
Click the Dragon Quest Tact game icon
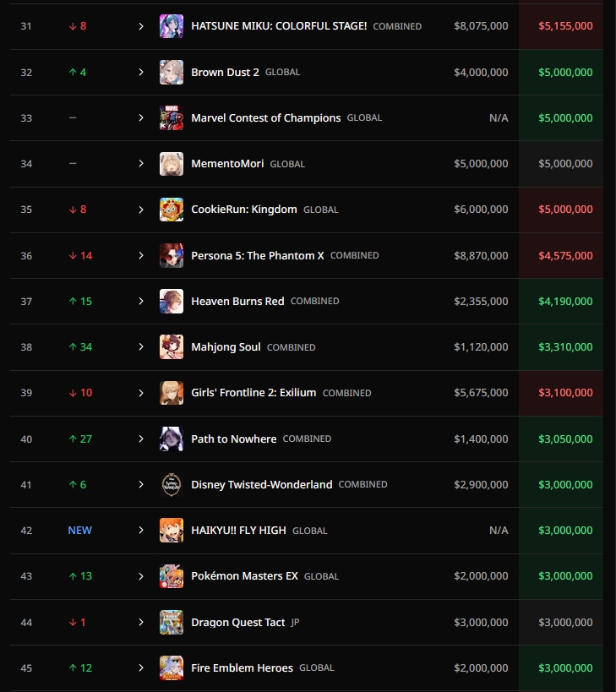172,622
